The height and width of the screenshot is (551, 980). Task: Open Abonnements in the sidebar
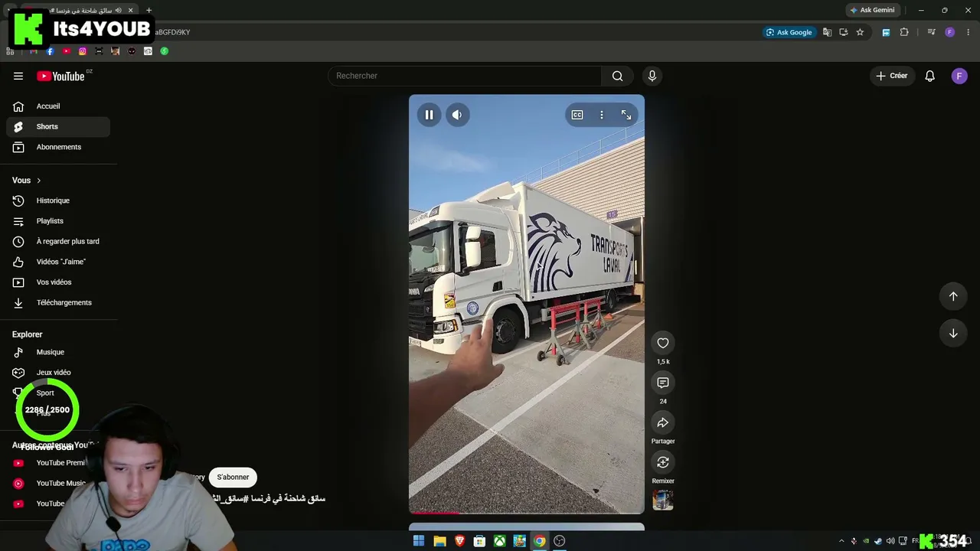58,147
